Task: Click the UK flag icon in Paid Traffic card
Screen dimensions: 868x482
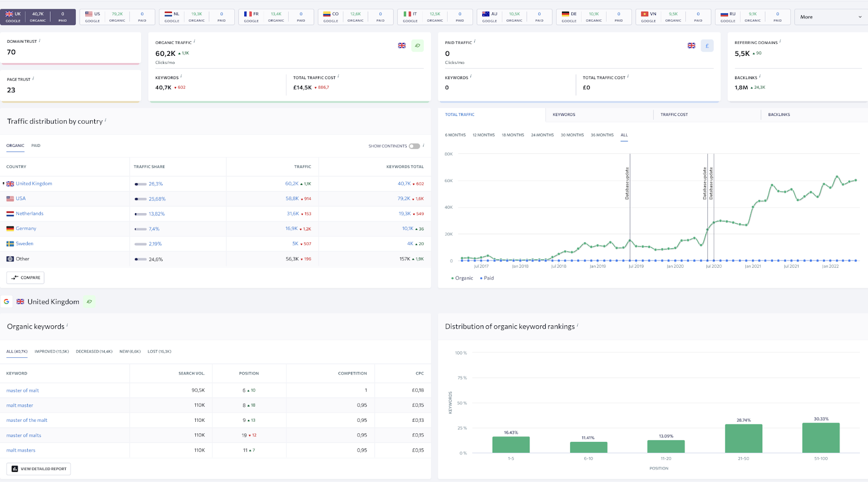Action: [691, 46]
